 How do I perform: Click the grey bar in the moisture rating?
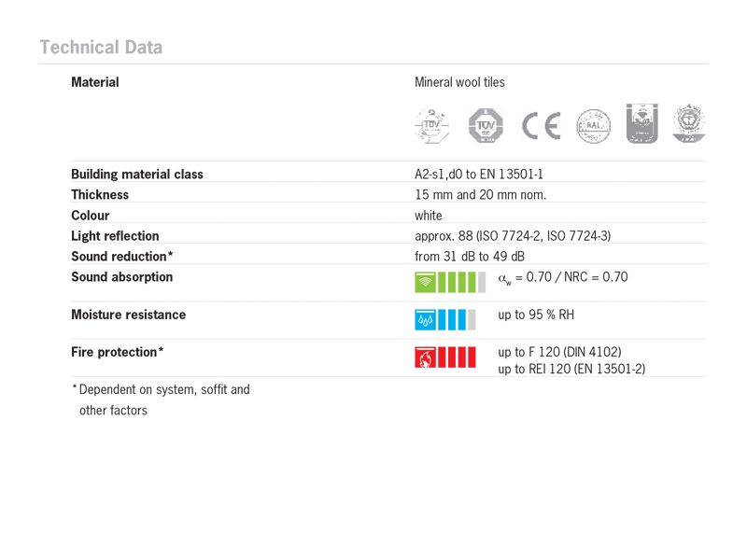(472, 319)
